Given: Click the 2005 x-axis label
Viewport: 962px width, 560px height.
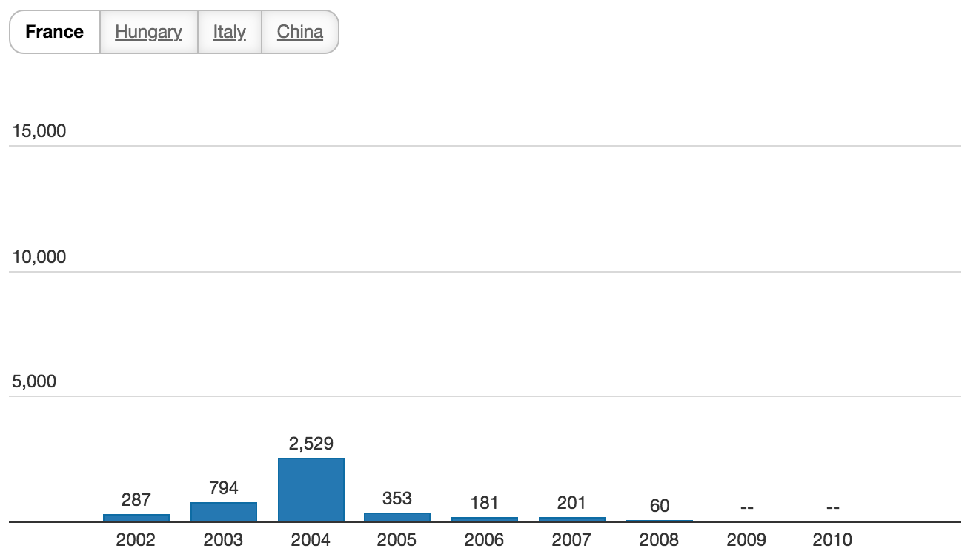Looking at the screenshot, I should [x=397, y=540].
